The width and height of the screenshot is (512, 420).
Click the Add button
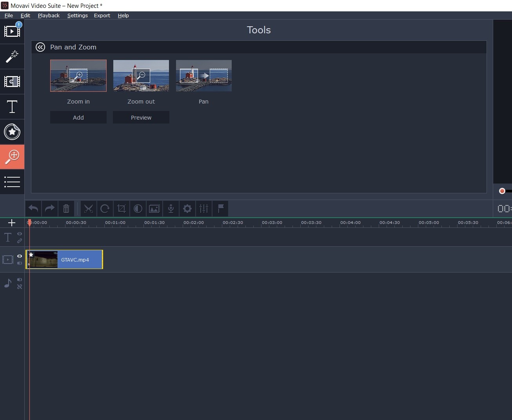pos(78,117)
